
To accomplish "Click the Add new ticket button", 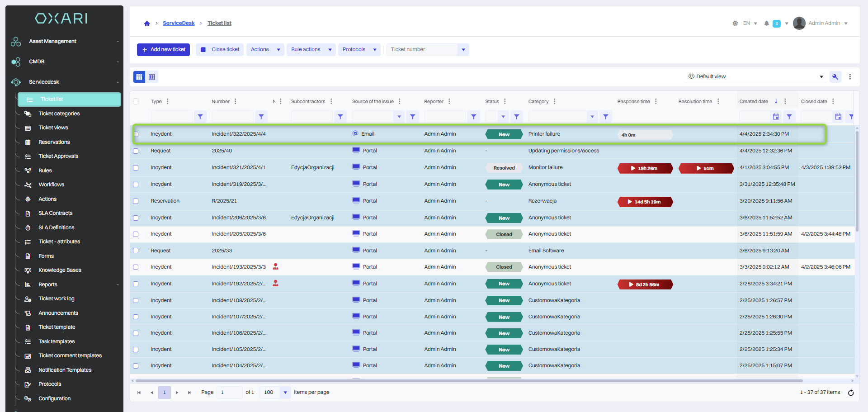I will (x=163, y=50).
